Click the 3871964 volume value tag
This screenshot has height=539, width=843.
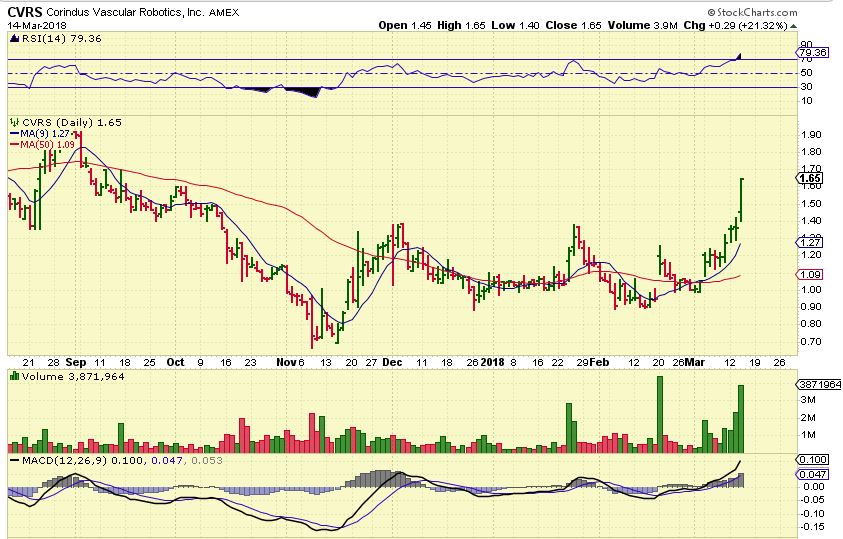817,385
